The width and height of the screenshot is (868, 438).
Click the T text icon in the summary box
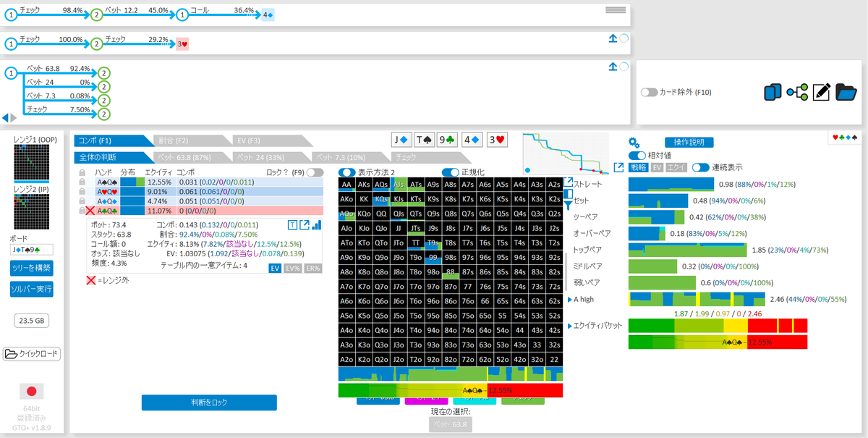click(x=292, y=225)
